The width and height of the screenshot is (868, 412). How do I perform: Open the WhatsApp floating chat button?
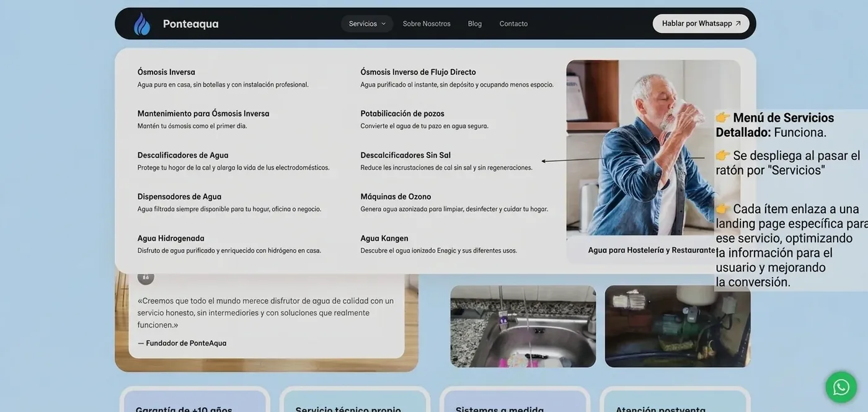(x=841, y=387)
